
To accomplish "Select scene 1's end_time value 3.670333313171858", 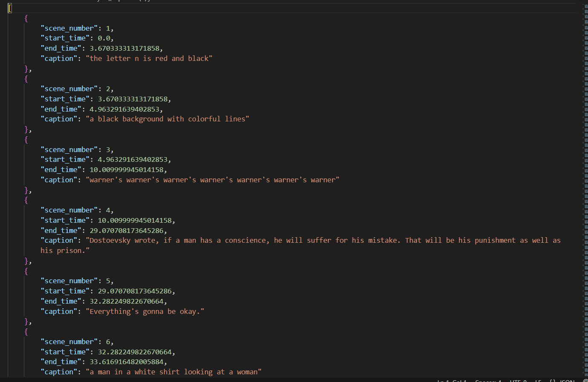I will click(x=124, y=49).
